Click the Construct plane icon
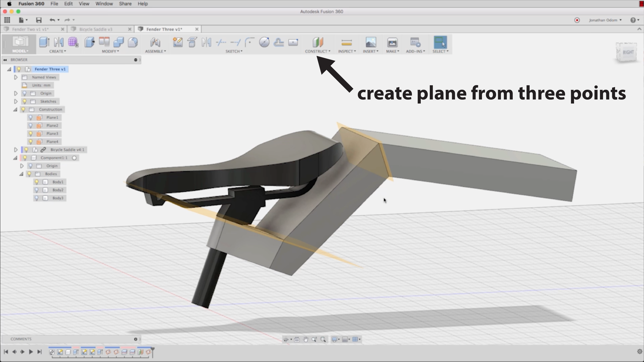The width and height of the screenshot is (644, 362). pyautogui.click(x=318, y=42)
